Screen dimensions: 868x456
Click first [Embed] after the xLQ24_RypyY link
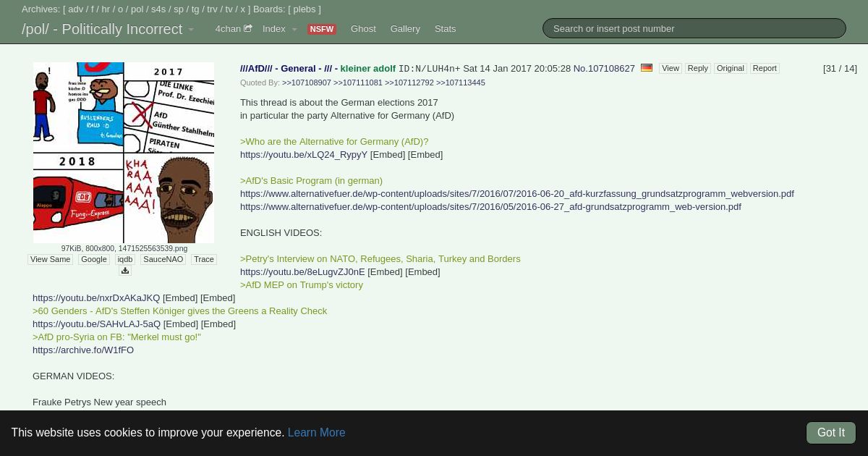coord(387,155)
